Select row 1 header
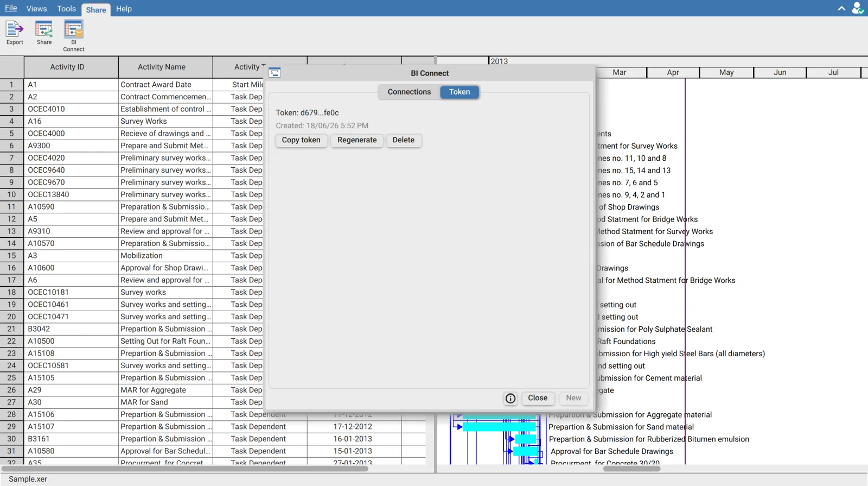Viewport: 868px width, 486px height. pyautogui.click(x=11, y=85)
